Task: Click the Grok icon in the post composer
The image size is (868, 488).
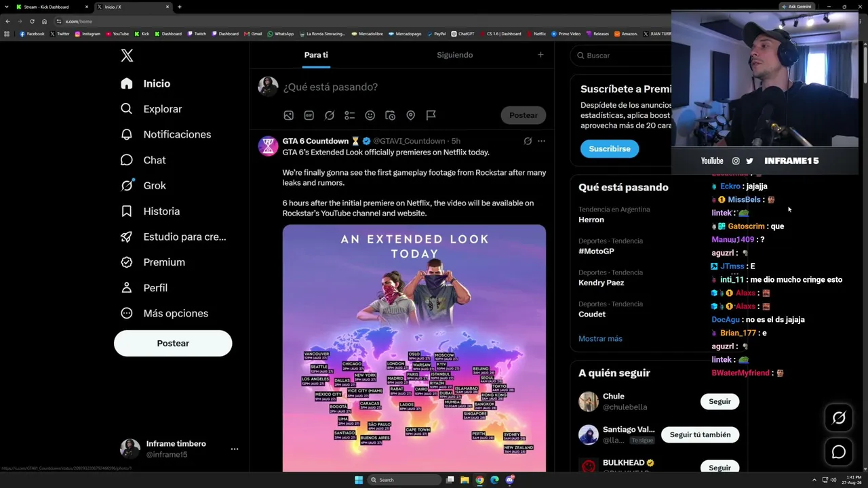Action: [330, 115]
